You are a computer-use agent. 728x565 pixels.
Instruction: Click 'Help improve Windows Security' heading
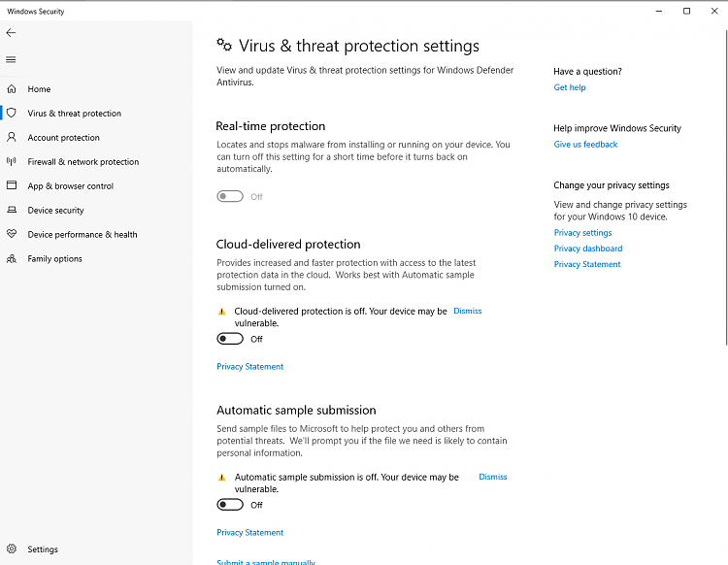pyautogui.click(x=617, y=128)
